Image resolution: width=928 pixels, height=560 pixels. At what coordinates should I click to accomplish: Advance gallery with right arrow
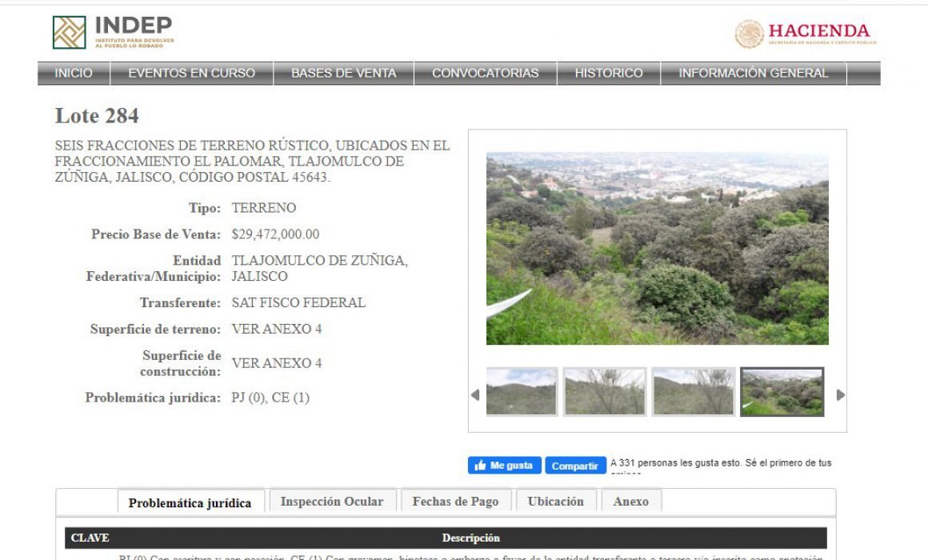point(841,395)
